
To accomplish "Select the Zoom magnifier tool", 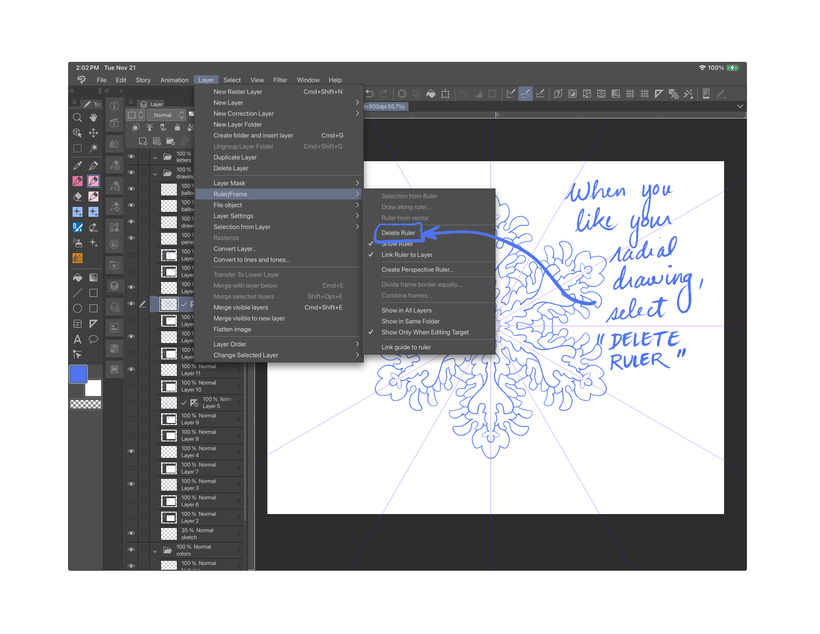I will pyautogui.click(x=77, y=118).
